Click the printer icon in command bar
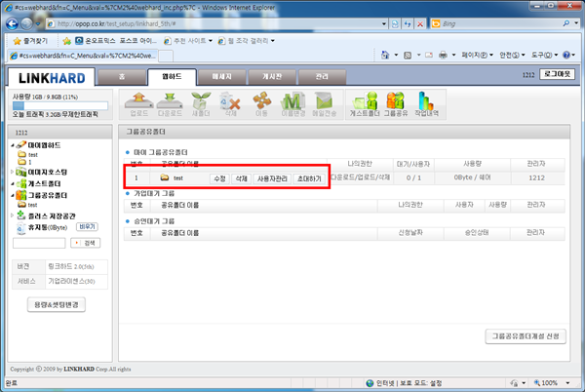The width and height of the screenshot is (585, 392). 443,56
